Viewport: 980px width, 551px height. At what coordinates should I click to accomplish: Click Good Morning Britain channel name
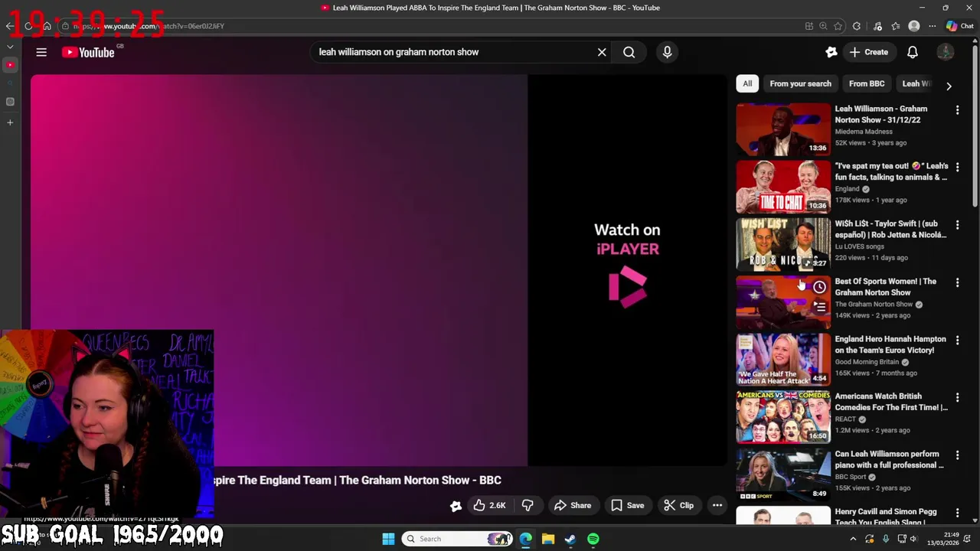pos(867,362)
